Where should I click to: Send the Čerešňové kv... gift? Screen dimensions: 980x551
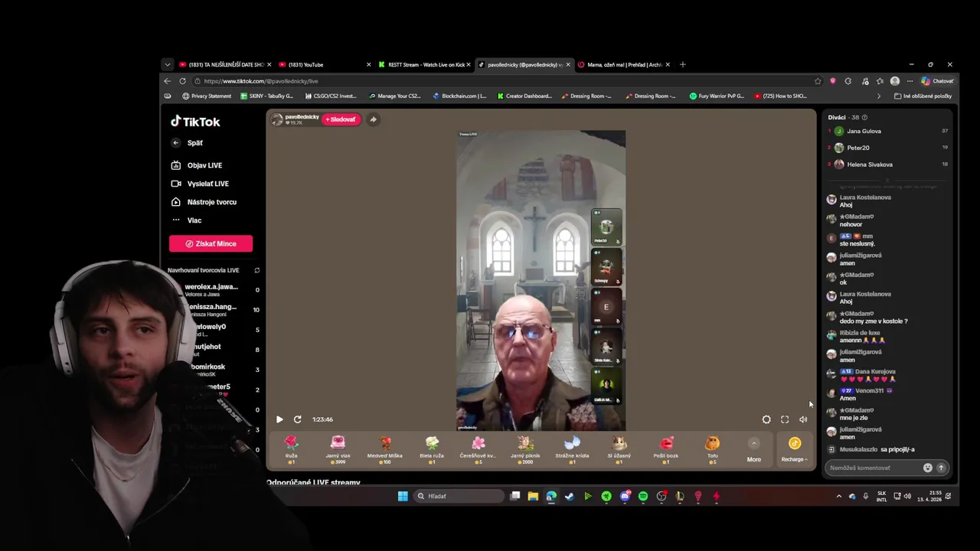(x=478, y=449)
